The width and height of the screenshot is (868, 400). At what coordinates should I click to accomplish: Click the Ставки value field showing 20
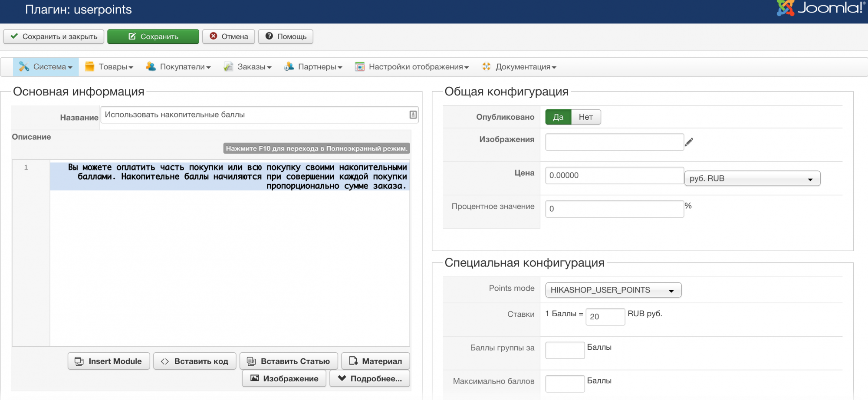605,317
